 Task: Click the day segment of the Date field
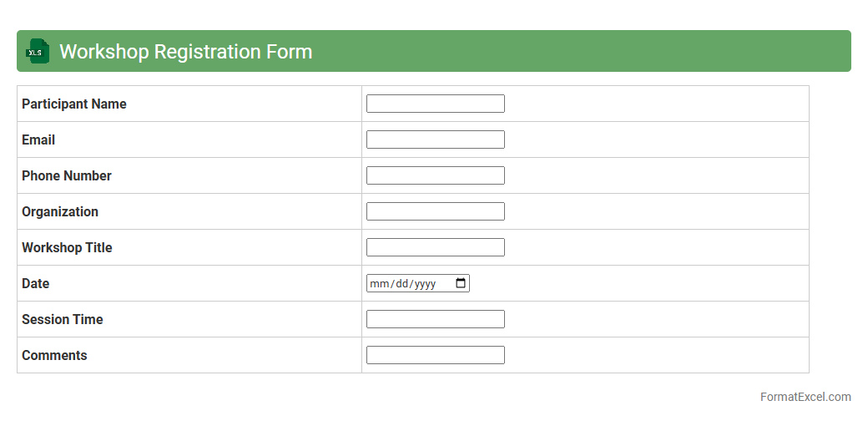coord(402,284)
